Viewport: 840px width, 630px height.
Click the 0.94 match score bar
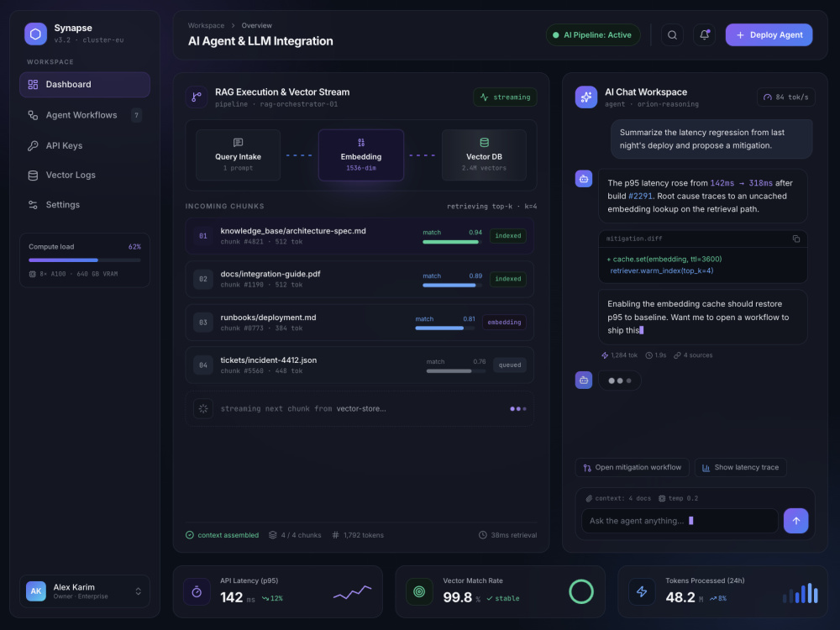pos(452,242)
